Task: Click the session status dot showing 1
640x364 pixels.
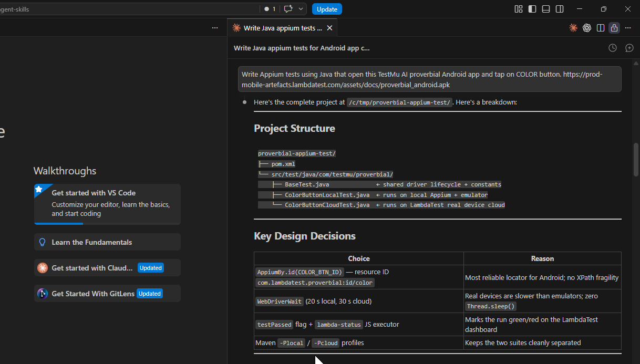Action: 270,9
